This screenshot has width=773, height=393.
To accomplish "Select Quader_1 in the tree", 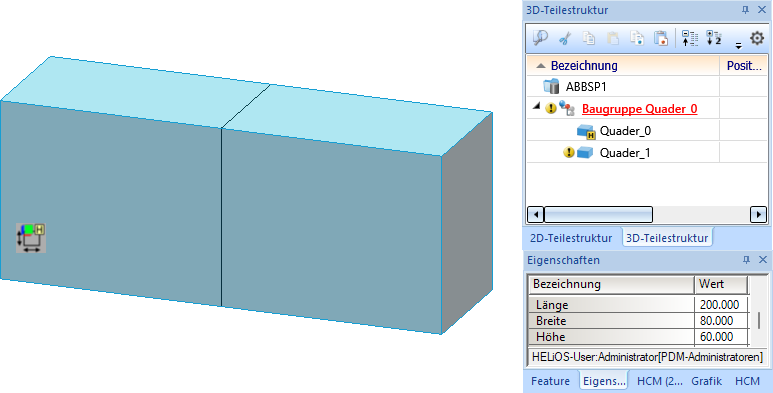I will [x=625, y=153].
